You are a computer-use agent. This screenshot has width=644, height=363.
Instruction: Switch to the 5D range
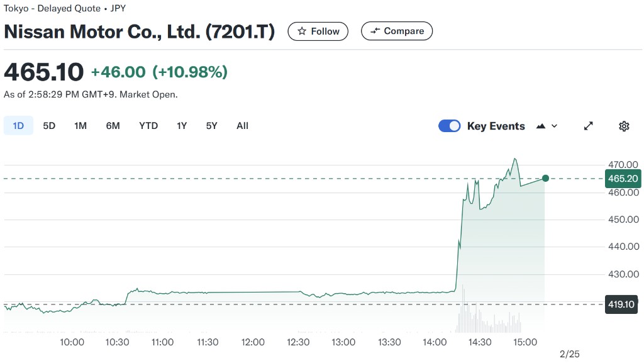[49, 126]
